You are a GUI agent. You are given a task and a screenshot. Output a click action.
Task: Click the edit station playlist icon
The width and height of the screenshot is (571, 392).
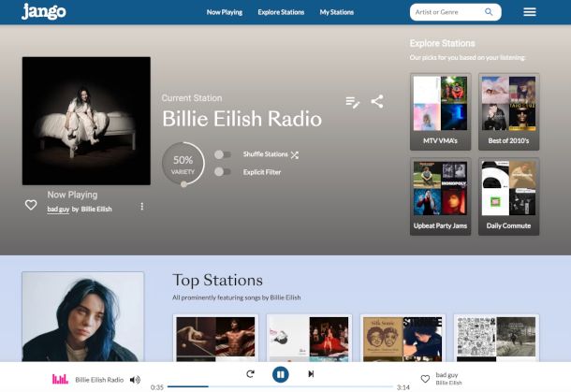pyautogui.click(x=353, y=102)
